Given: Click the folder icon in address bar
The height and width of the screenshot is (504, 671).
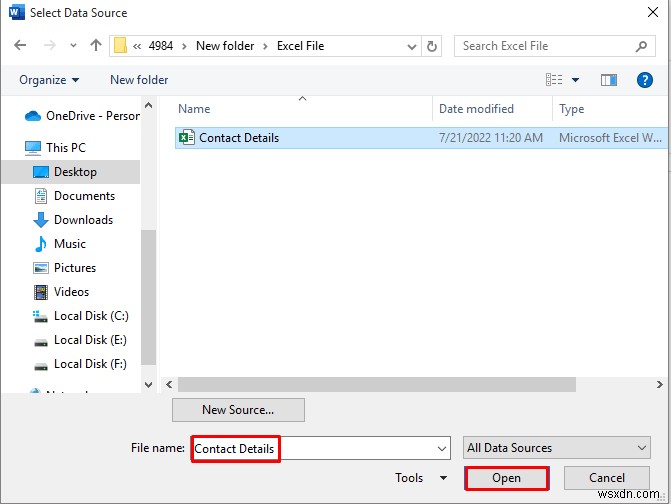Looking at the screenshot, I should [120, 46].
